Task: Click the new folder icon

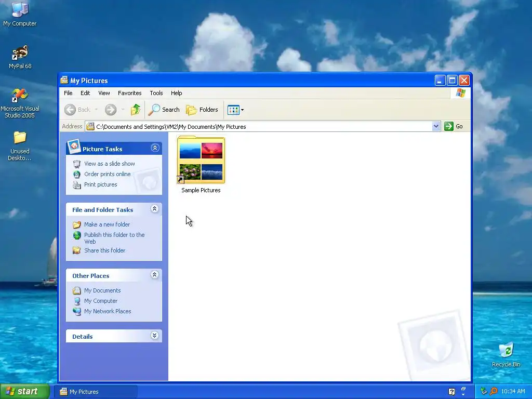Action: click(x=77, y=224)
